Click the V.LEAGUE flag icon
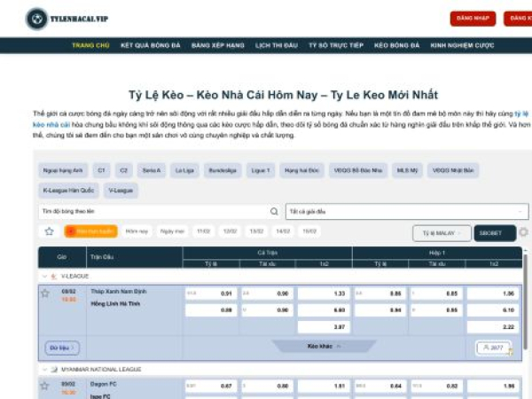The width and height of the screenshot is (532, 399). point(53,277)
